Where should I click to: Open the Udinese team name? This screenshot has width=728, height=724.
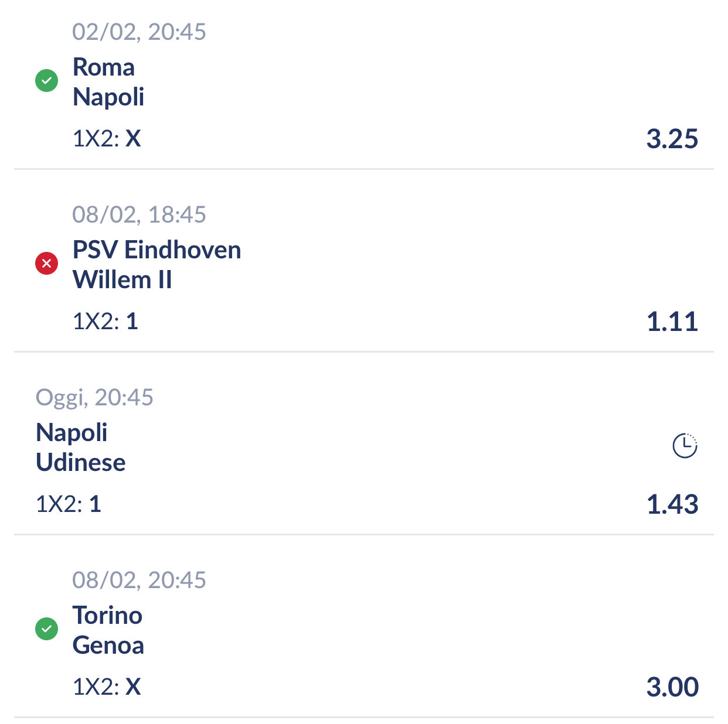(81, 463)
